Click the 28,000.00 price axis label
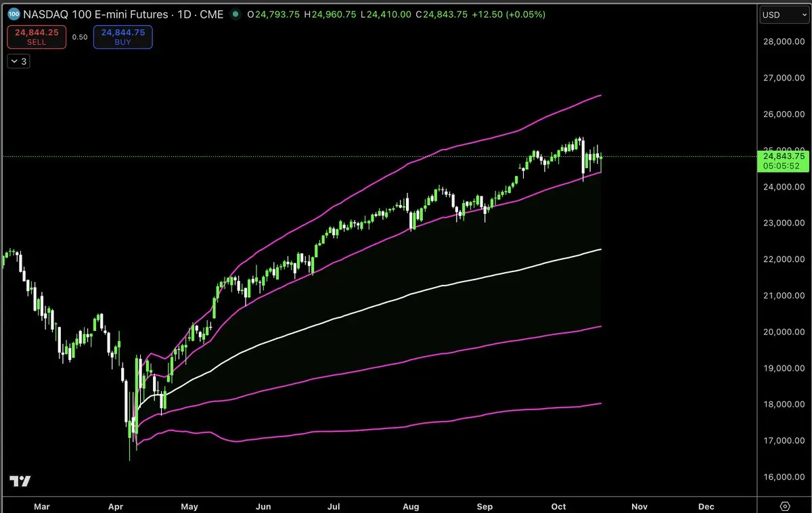The width and height of the screenshot is (812, 513). (784, 42)
